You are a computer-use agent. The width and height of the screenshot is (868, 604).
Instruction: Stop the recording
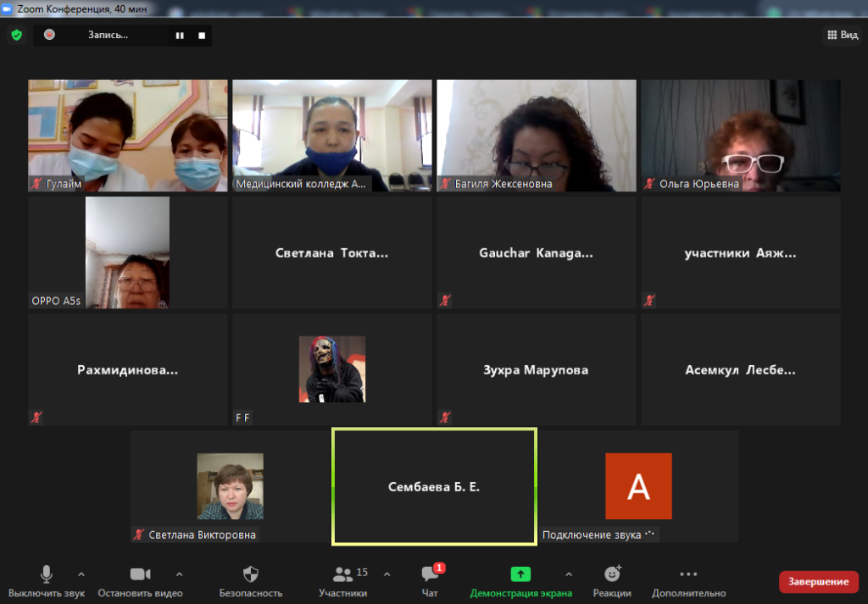point(202,36)
